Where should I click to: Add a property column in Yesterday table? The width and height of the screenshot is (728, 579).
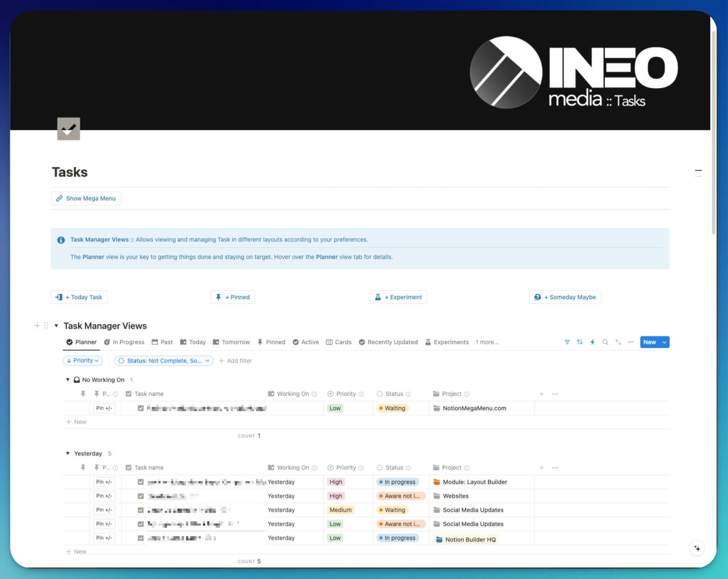coord(541,467)
